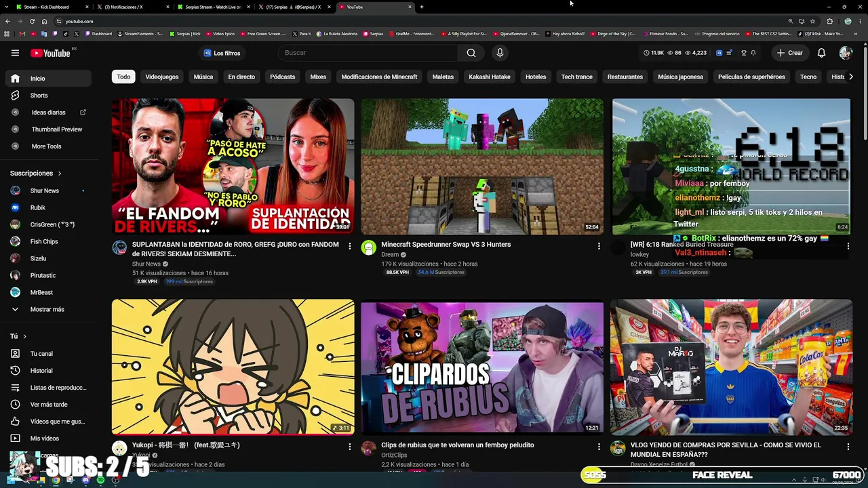Viewport: 868px width, 488px height.
Task: Open options for Clips de rubius video
Action: pos(599,447)
